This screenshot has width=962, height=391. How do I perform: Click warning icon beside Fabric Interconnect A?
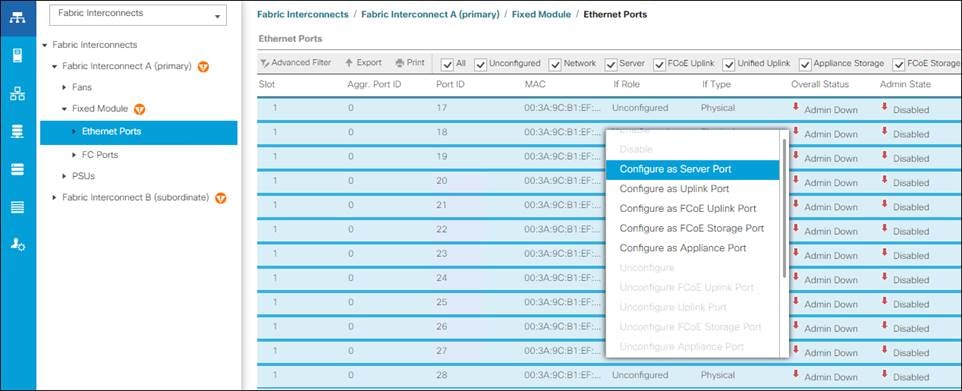(203, 66)
